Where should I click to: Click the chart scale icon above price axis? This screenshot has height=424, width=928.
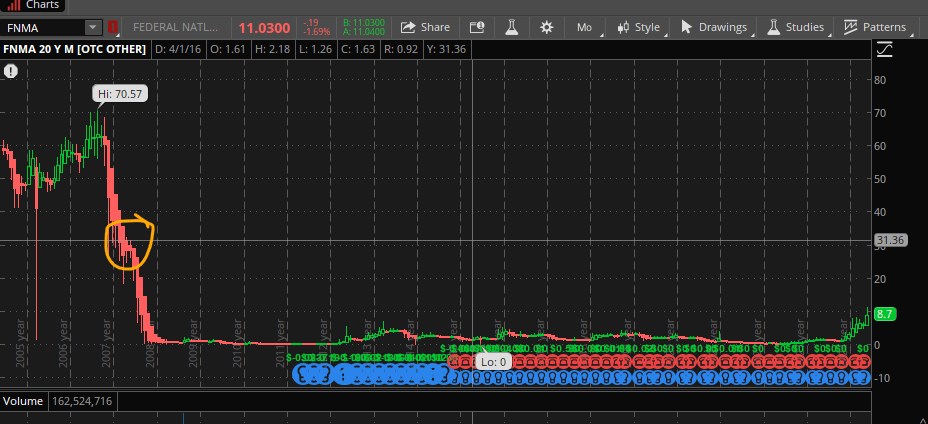[x=884, y=49]
